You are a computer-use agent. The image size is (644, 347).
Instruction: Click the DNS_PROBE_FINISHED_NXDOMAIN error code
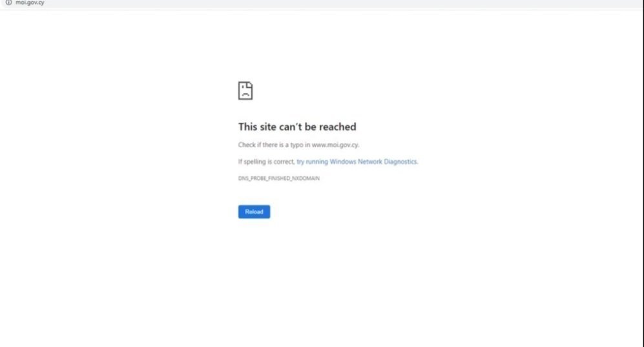tap(279, 178)
